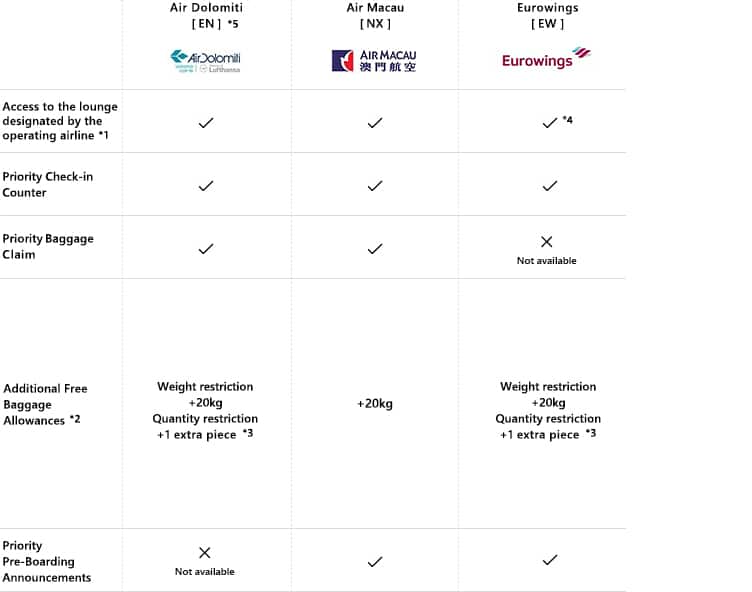Viewport: 752px width, 592px height.
Task: Click Air Macau +20kg baggage allowance text
Action: coord(375,404)
